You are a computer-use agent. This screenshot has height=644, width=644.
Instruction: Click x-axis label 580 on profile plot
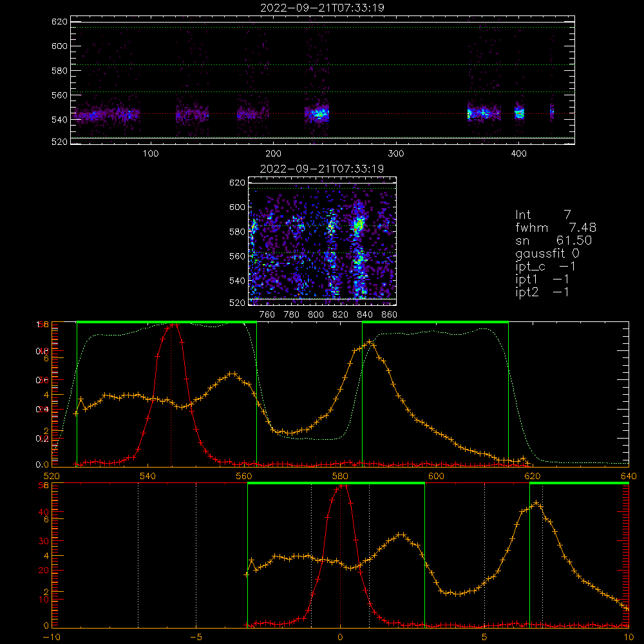point(340,477)
